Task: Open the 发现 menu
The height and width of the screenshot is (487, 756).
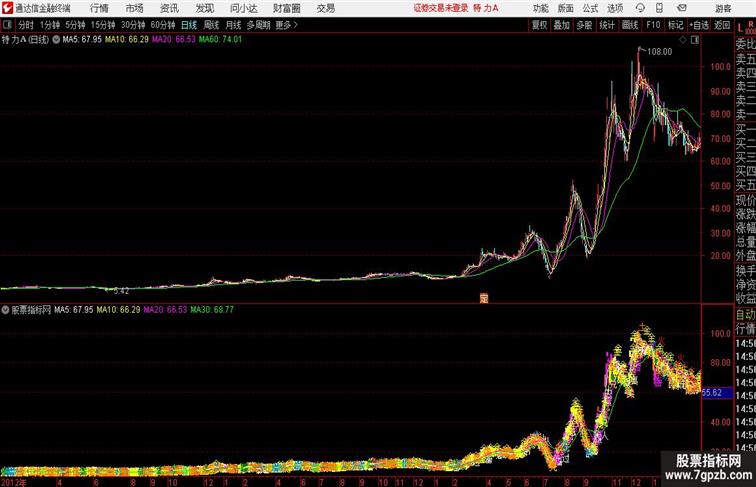Action: click(x=204, y=8)
